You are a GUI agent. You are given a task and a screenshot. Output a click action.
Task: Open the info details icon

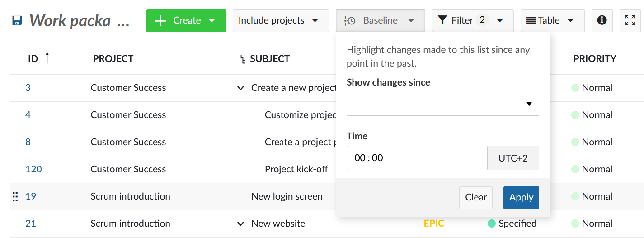click(602, 20)
